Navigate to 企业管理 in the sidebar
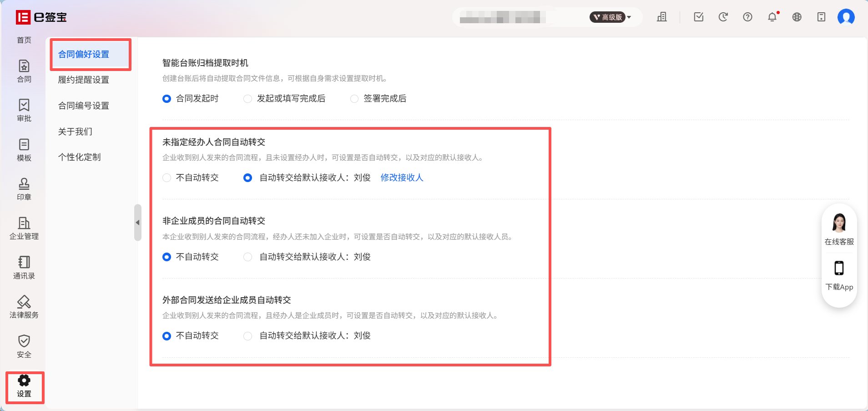The width and height of the screenshot is (868, 411). coord(24,228)
